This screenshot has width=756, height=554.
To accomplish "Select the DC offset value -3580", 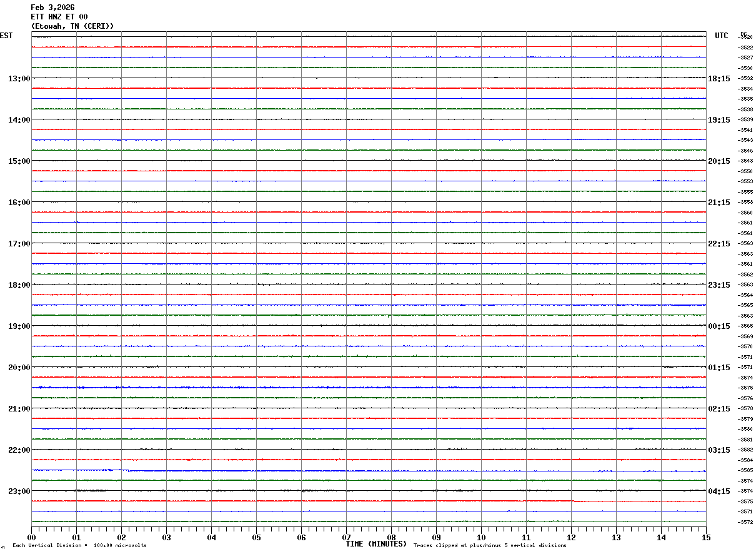I will point(745,429).
